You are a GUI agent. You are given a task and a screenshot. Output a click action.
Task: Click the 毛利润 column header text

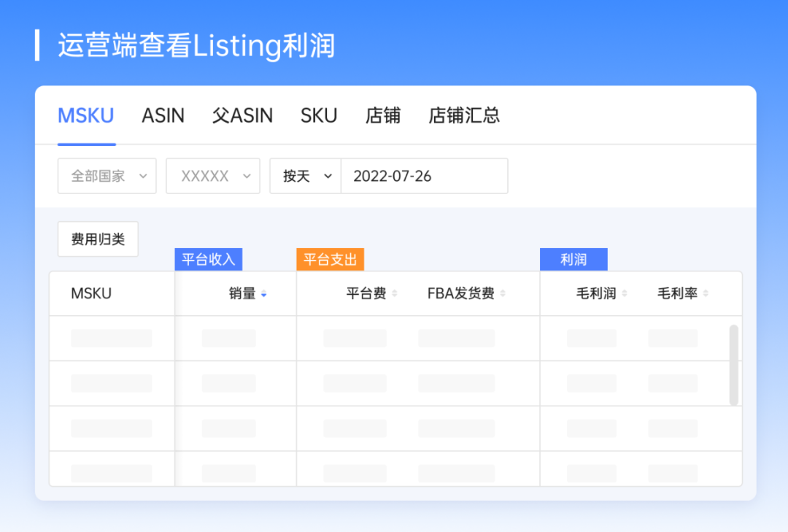pos(596,293)
